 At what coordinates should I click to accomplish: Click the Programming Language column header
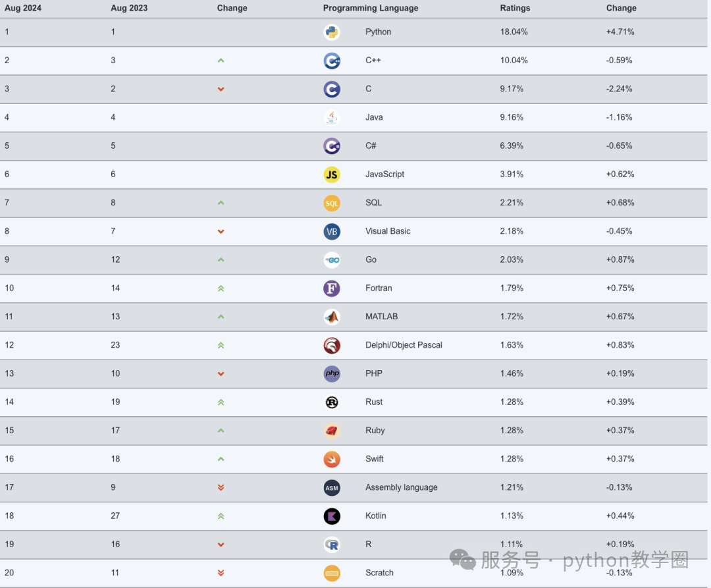pyautogui.click(x=371, y=8)
